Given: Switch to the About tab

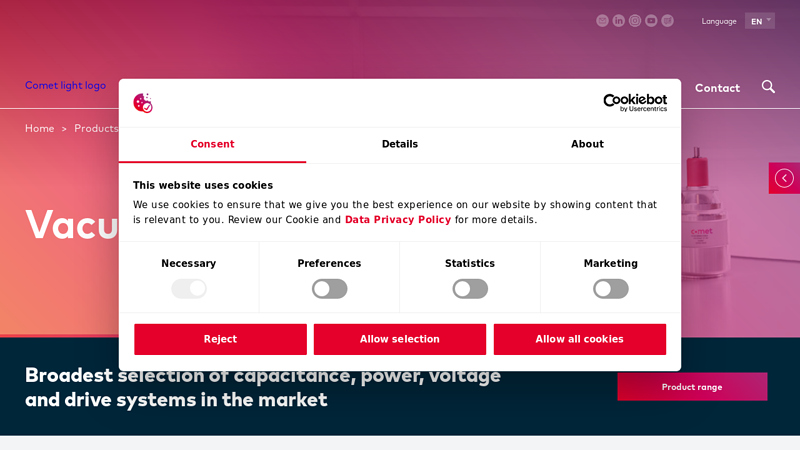Looking at the screenshot, I should click(587, 144).
